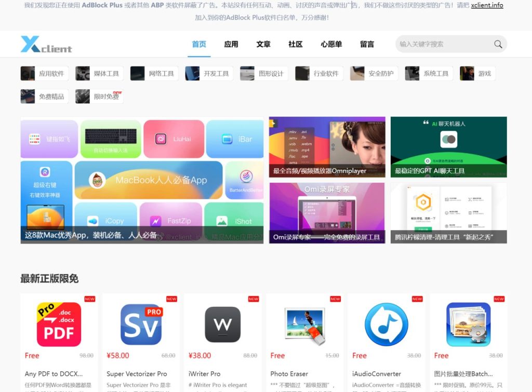
Task: Click the xclient.info link in banner
Action: tap(487, 5)
